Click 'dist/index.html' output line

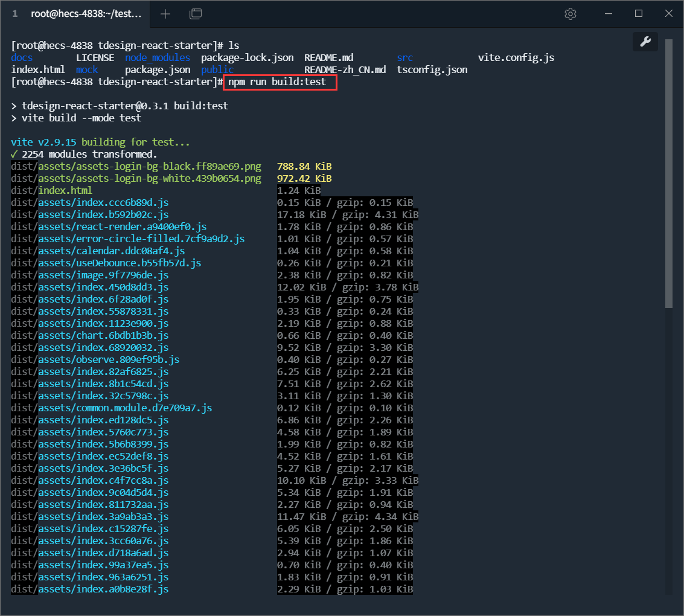point(51,191)
